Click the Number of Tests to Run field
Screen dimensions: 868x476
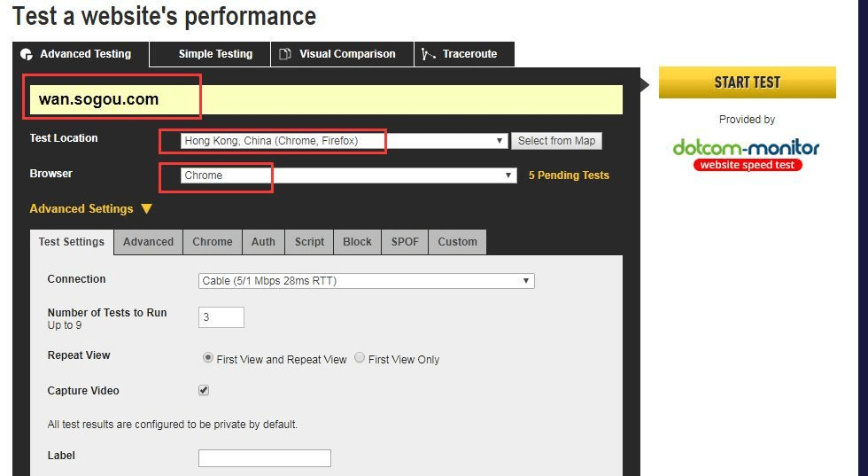(221, 317)
